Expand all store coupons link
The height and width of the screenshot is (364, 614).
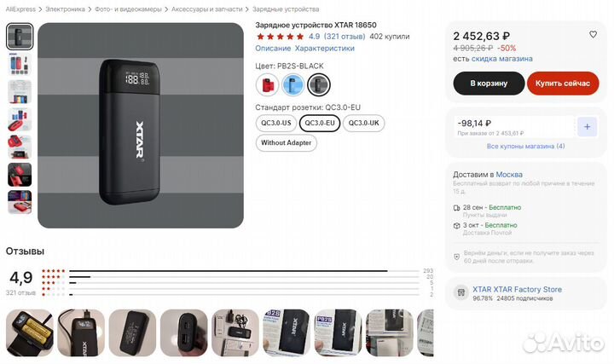[x=525, y=147]
